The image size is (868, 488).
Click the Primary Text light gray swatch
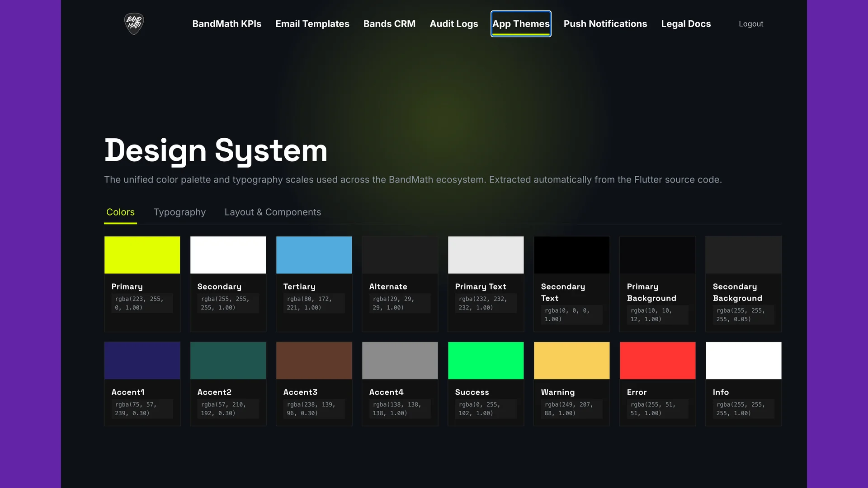coord(486,255)
